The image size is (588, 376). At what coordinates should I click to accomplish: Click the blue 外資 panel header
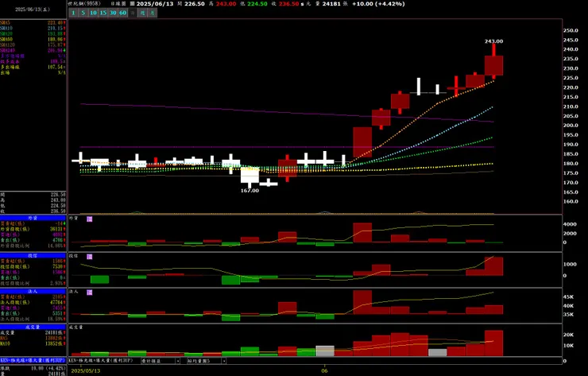click(33, 218)
